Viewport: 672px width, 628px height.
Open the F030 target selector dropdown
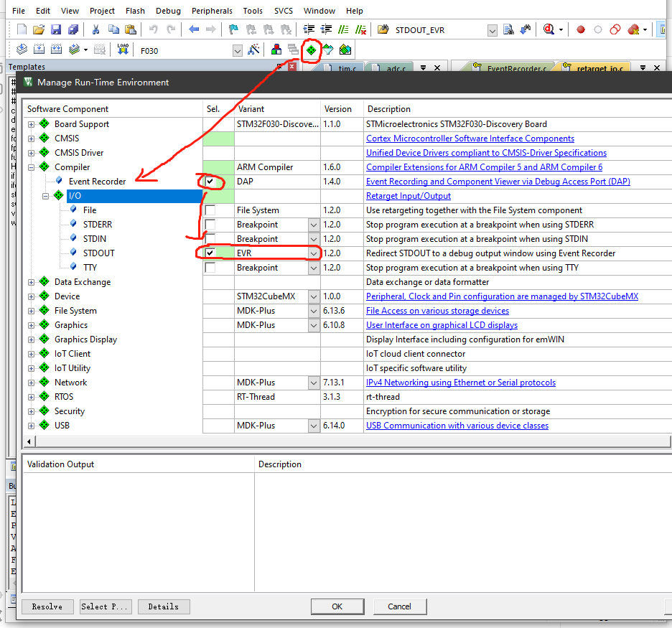click(x=238, y=51)
